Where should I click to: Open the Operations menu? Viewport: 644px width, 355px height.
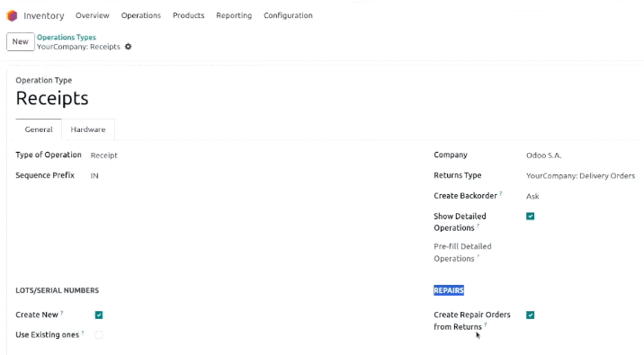(141, 15)
